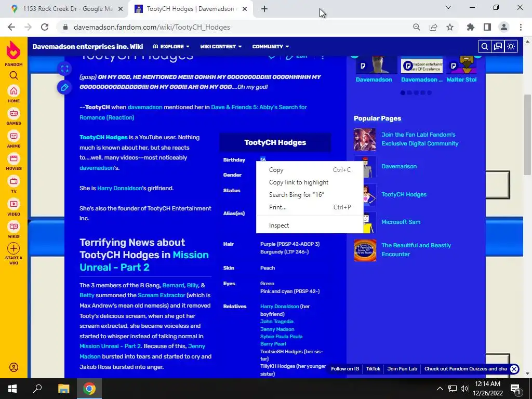Choose Copy link to highlight
Image resolution: width=532 pixels, height=399 pixels.
(x=310, y=182)
